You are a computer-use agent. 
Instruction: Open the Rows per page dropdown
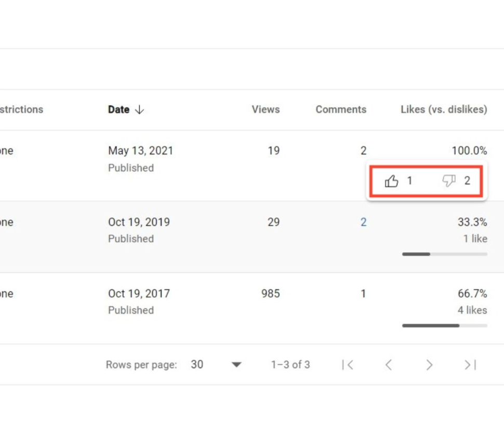236,365
